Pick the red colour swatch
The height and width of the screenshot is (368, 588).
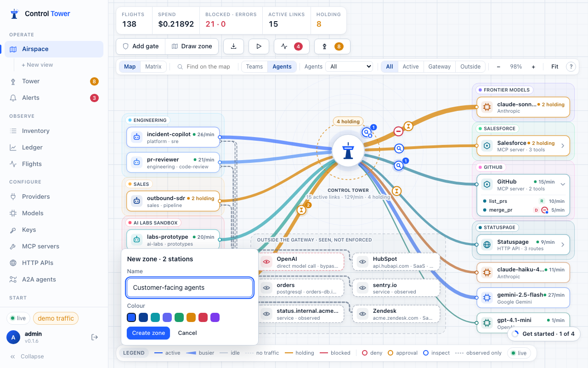[203, 317]
